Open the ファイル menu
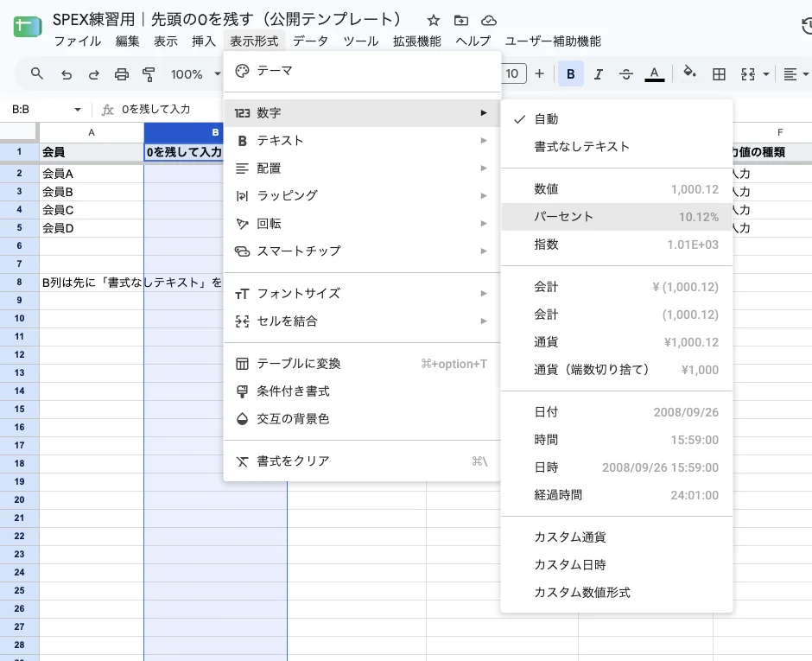Viewport: 812px width, 661px height. (78, 41)
